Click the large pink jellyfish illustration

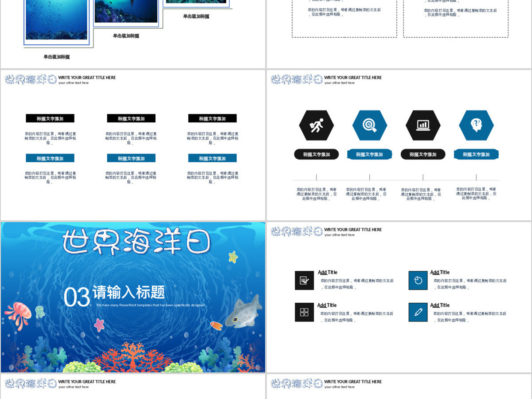tap(18, 315)
